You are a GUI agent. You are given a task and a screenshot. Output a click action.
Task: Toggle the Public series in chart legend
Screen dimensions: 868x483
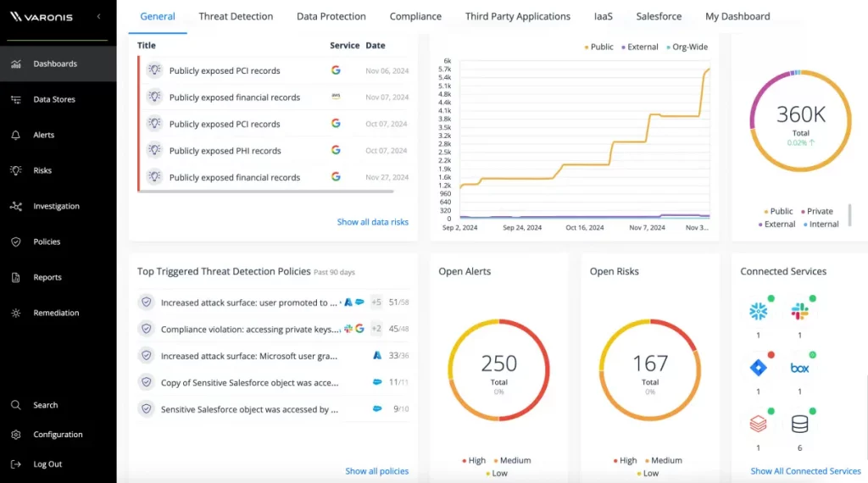pos(598,47)
